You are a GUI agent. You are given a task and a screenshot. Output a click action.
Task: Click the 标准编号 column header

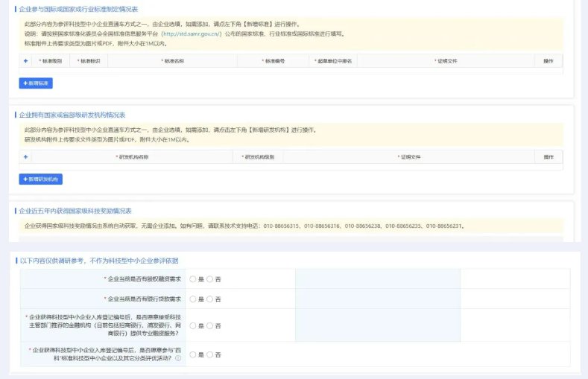click(274, 61)
